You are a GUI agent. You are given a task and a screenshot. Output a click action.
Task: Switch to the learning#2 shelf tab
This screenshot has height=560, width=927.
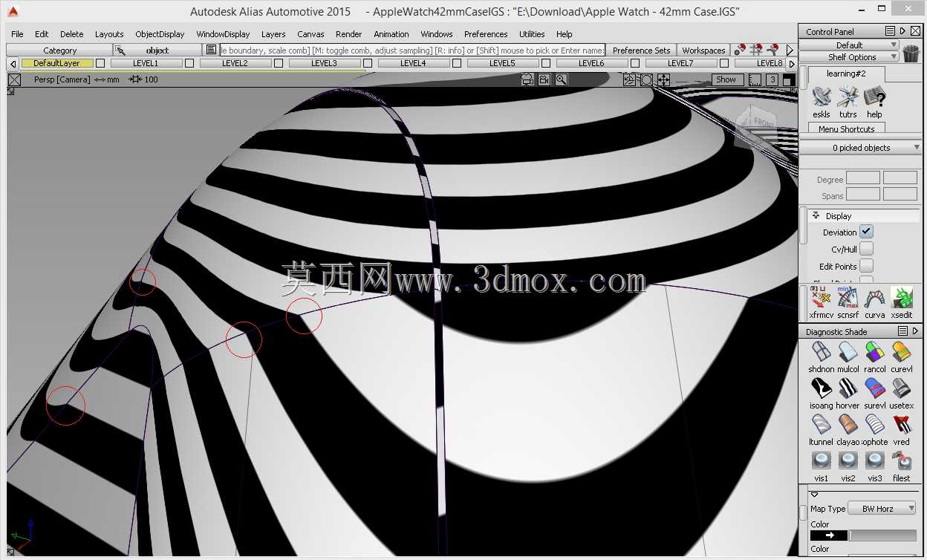pyautogui.click(x=846, y=74)
